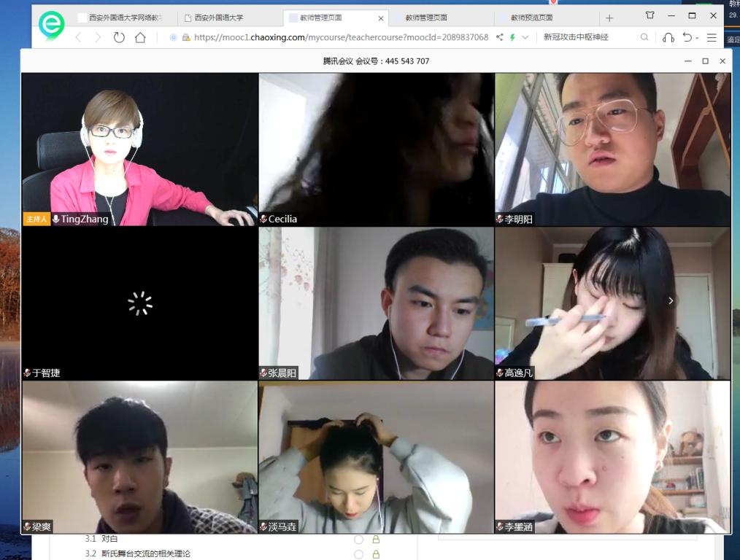The height and width of the screenshot is (560, 740).
Task: Expand the address bar dropdown arrow
Action: coord(525,37)
